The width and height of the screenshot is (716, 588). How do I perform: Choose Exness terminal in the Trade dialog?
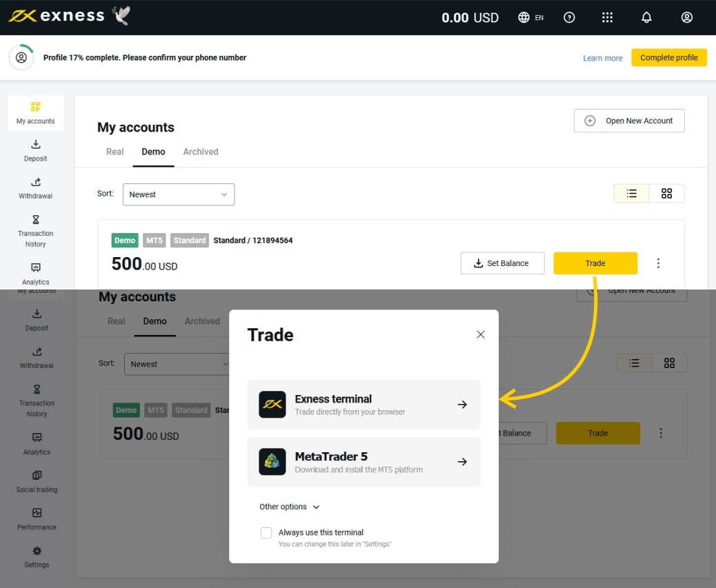[364, 405]
